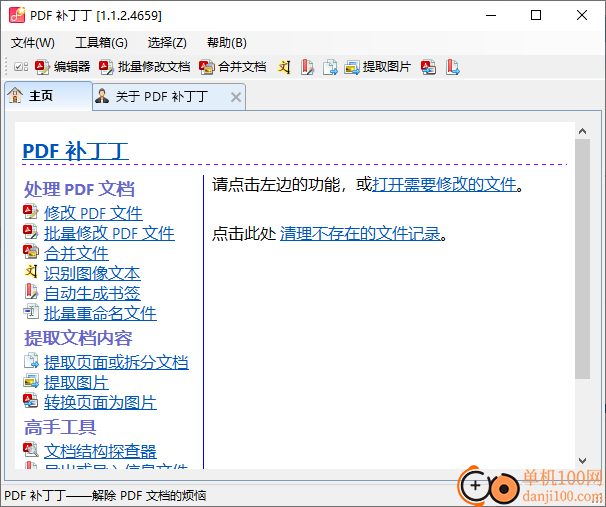Click the PDF 补丁丁 heading link
Screen dimensions: 606x507
tap(75, 151)
